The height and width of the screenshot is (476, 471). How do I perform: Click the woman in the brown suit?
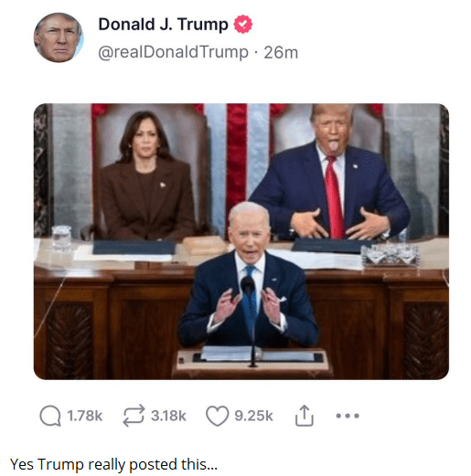point(146,176)
